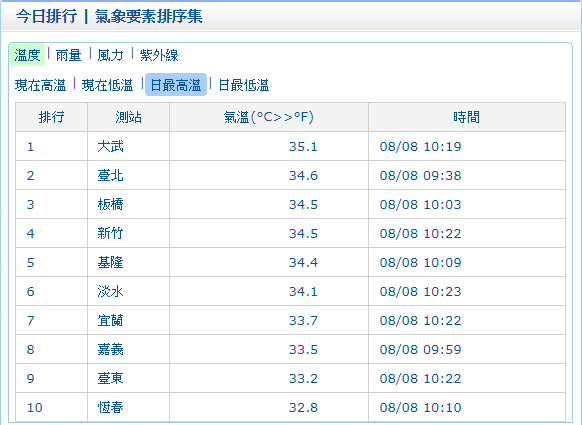Open the 宜蘭 station link
The width and height of the screenshot is (582, 425).
click(110, 320)
